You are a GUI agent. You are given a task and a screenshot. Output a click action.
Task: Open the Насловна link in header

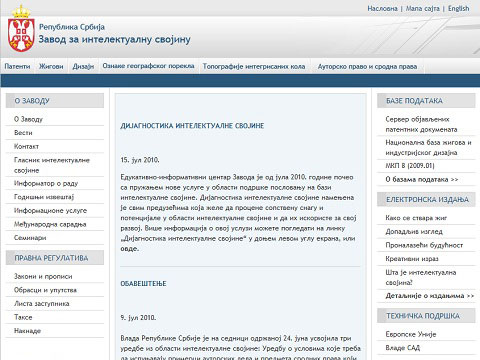click(382, 8)
